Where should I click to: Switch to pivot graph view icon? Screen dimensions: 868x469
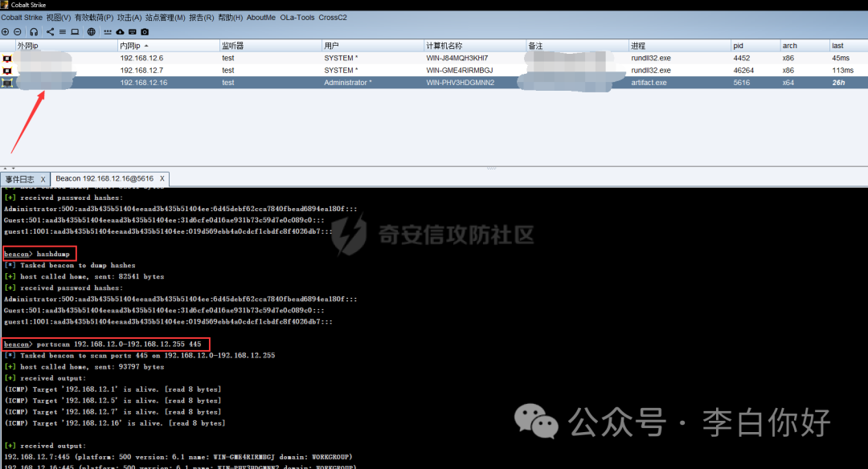click(x=51, y=32)
